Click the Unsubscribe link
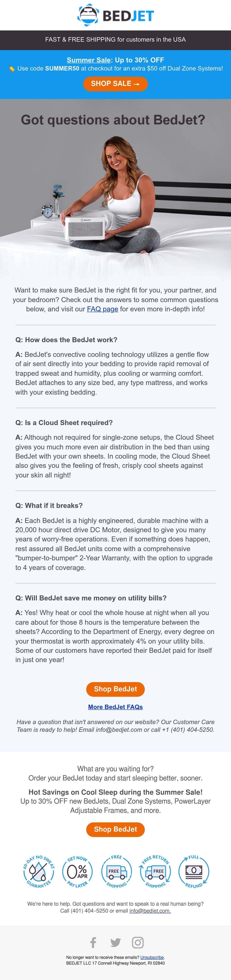Viewport: 231px width, 980px height. (152, 957)
